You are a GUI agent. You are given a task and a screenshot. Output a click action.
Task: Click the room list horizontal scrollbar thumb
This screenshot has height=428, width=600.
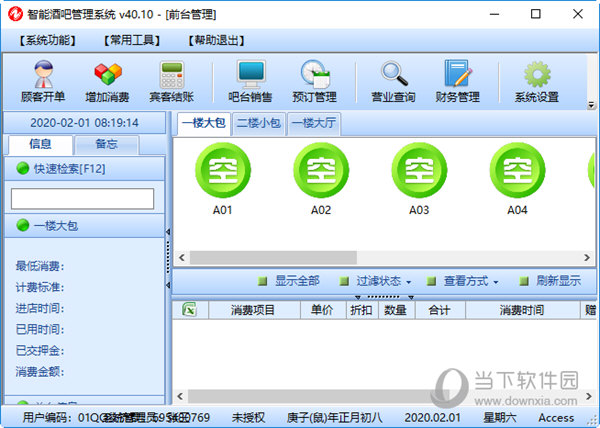(x=273, y=257)
